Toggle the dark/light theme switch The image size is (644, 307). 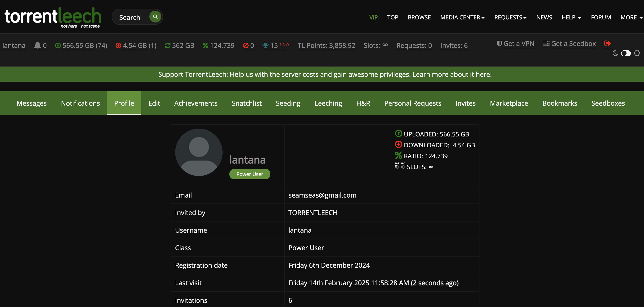tap(626, 53)
